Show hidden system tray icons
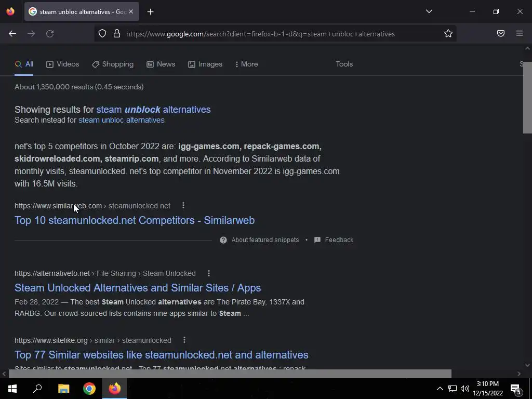532x399 pixels. (x=440, y=389)
